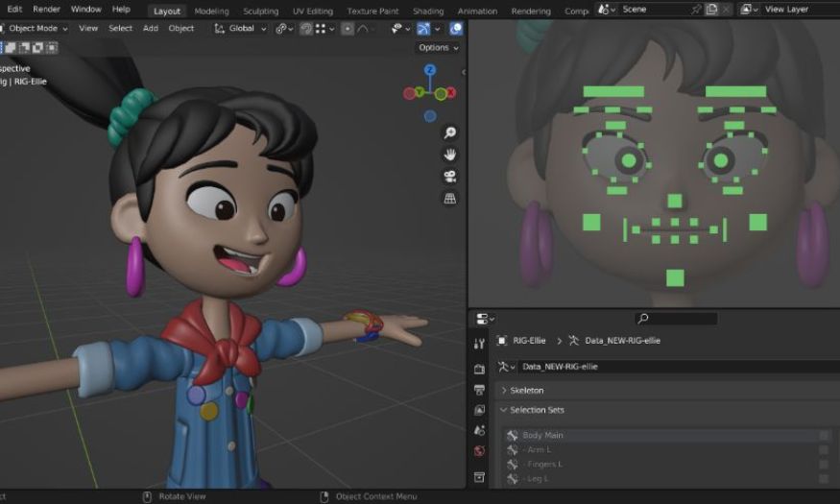Open the World properties globe icon

click(x=480, y=451)
